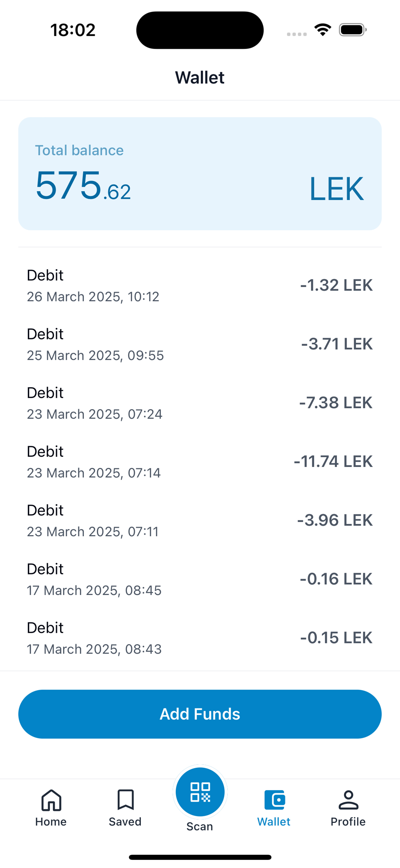This screenshot has width=400, height=868.
Task: Open the Total balance card
Action: coord(200,173)
